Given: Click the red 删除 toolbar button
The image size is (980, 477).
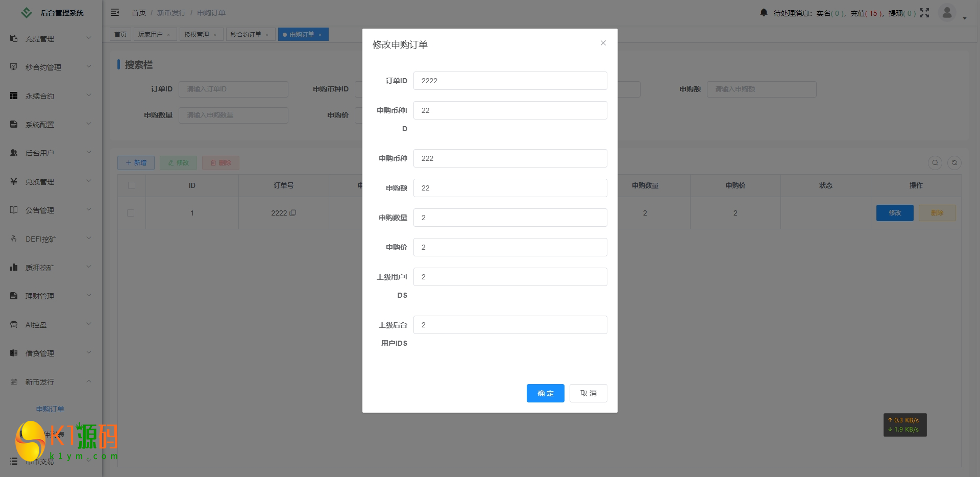Looking at the screenshot, I should [x=220, y=163].
